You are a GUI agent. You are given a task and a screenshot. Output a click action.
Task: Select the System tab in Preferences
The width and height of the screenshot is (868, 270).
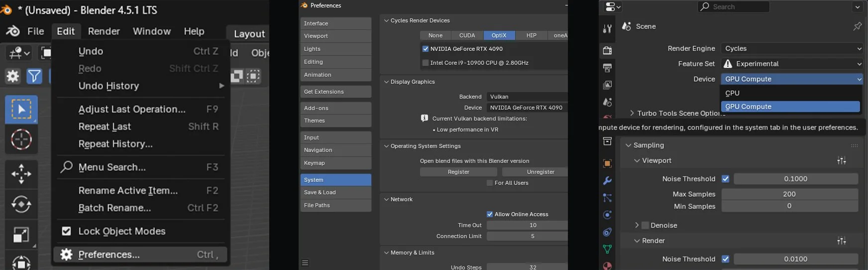click(x=335, y=180)
